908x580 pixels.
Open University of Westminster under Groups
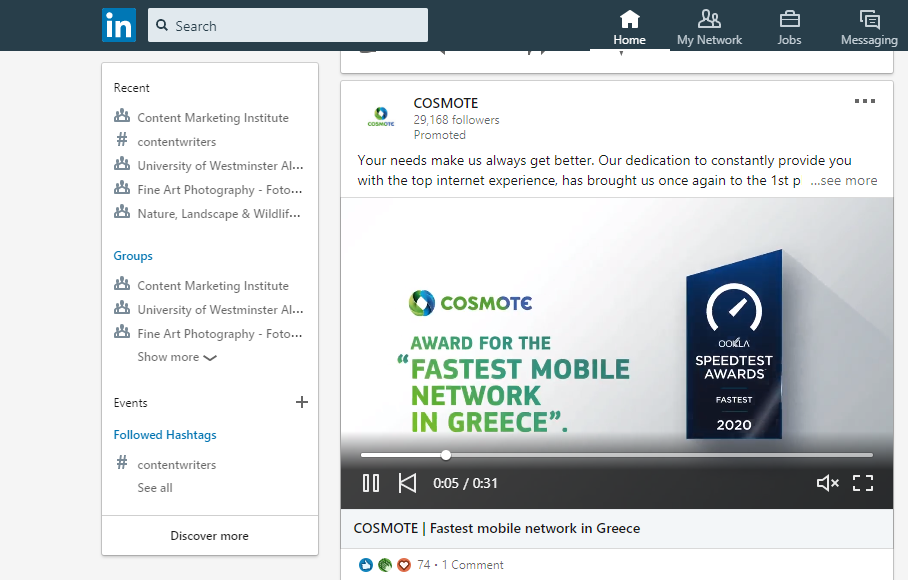coord(220,310)
